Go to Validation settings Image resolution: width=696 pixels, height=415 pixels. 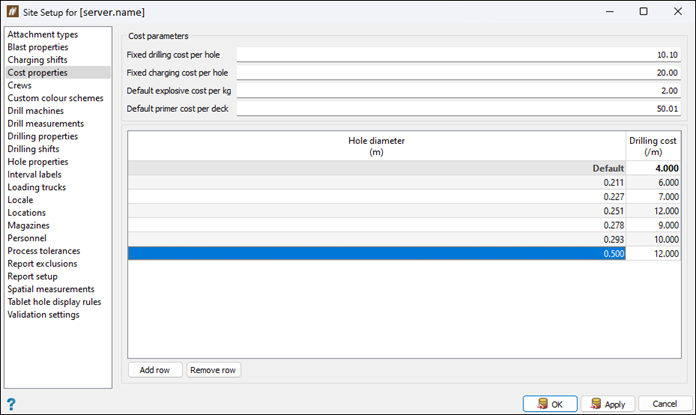[x=43, y=315]
